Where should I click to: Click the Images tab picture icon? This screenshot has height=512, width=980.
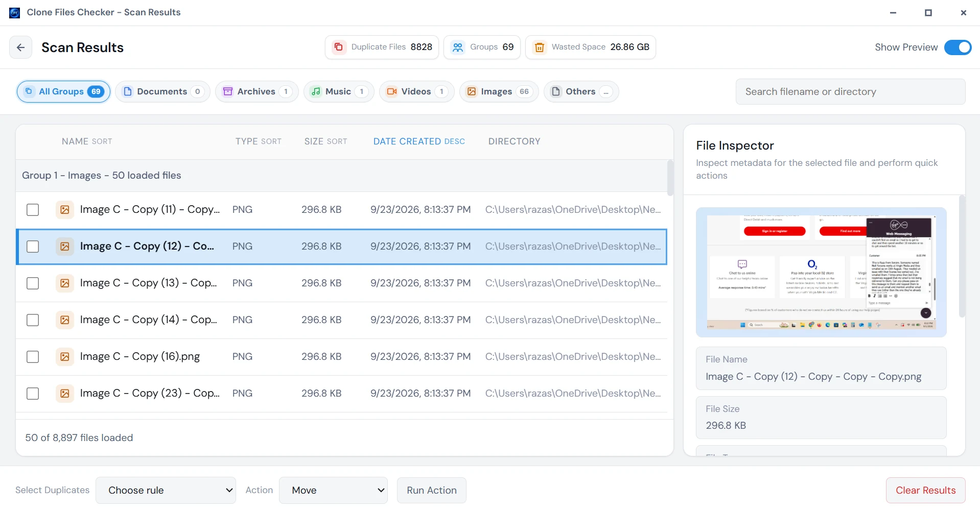point(472,91)
